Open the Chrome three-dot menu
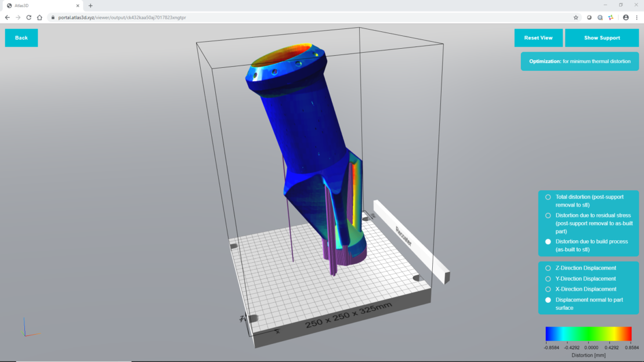644x362 pixels. pos(636,17)
